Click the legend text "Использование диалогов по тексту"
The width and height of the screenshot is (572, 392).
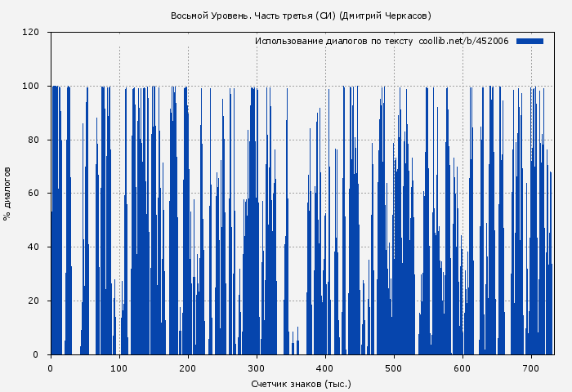(x=333, y=41)
